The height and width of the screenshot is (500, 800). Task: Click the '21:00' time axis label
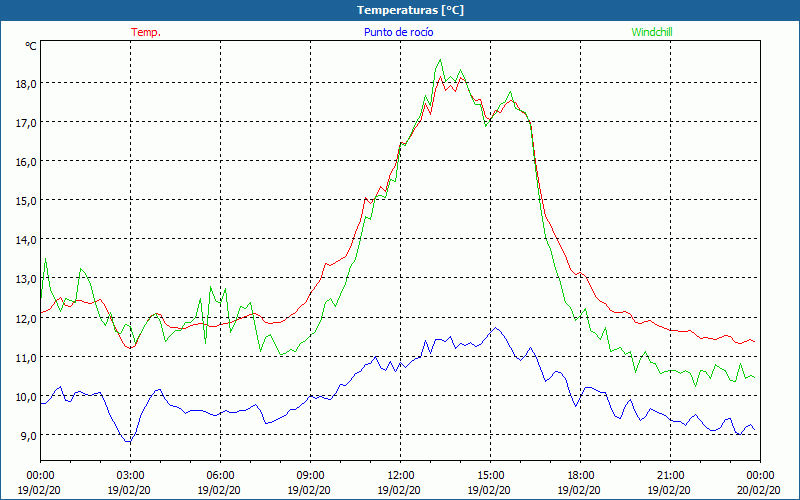tap(670, 475)
